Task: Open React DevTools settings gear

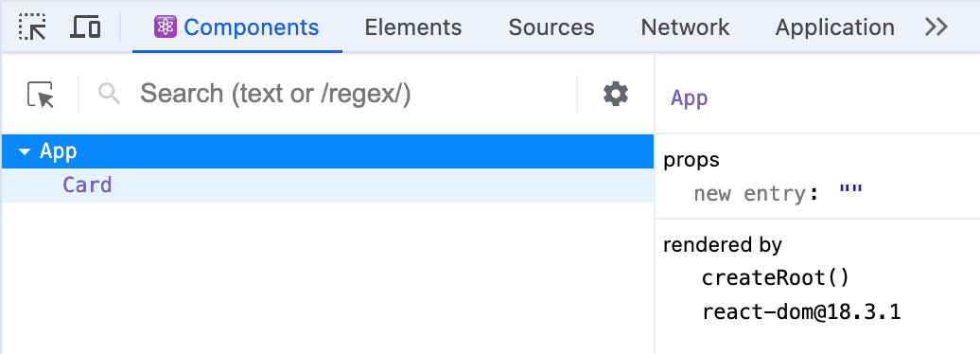Action: click(x=616, y=94)
